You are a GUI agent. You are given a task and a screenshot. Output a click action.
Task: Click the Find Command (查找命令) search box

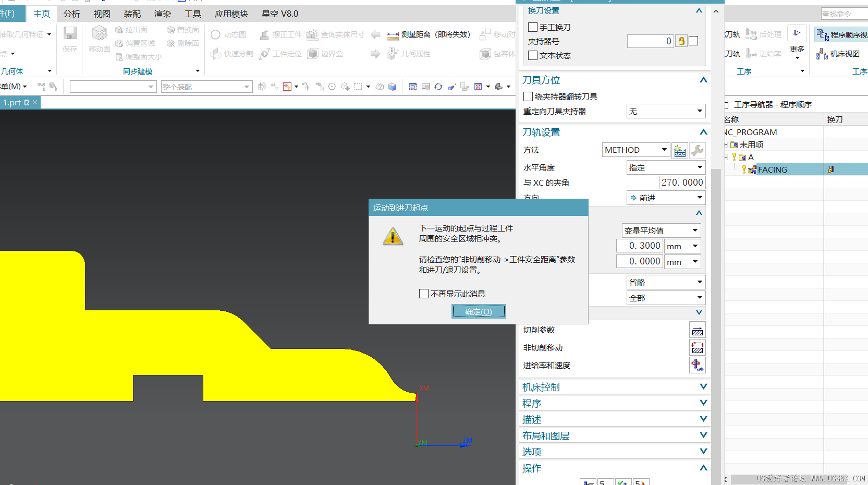coord(845,14)
